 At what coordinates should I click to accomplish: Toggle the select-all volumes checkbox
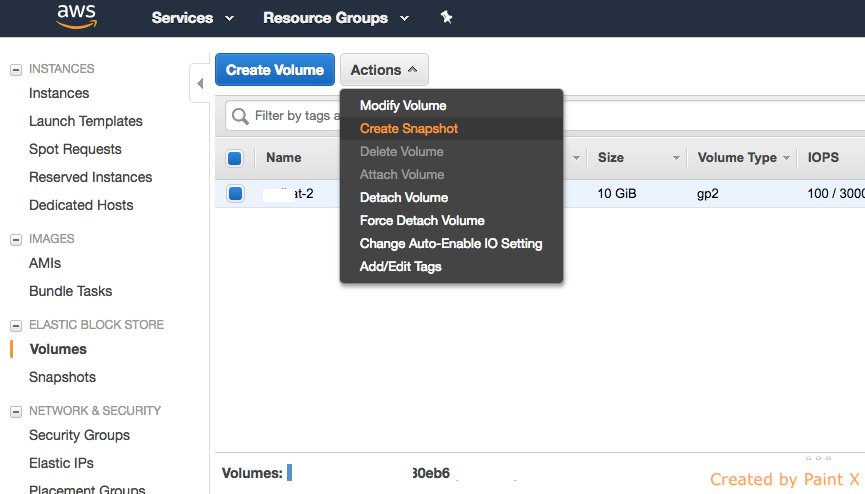click(x=235, y=158)
